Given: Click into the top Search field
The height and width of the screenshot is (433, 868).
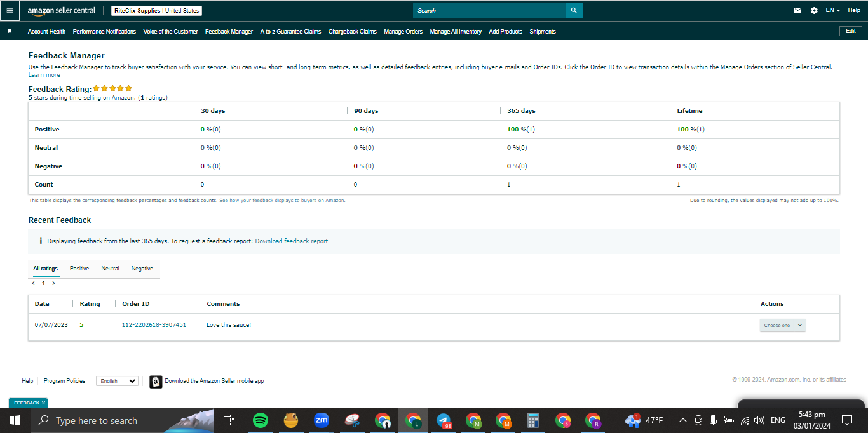Looking at the screenshot, I should click(489, 11).
